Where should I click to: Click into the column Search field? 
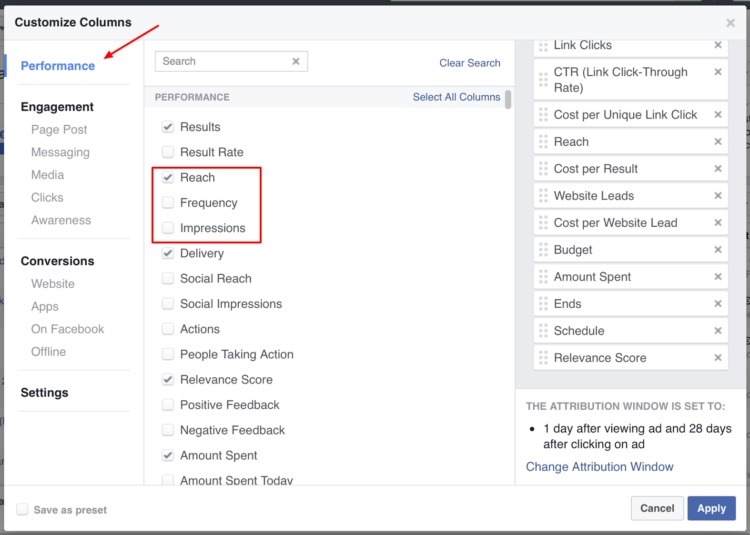tap(222, 61)
